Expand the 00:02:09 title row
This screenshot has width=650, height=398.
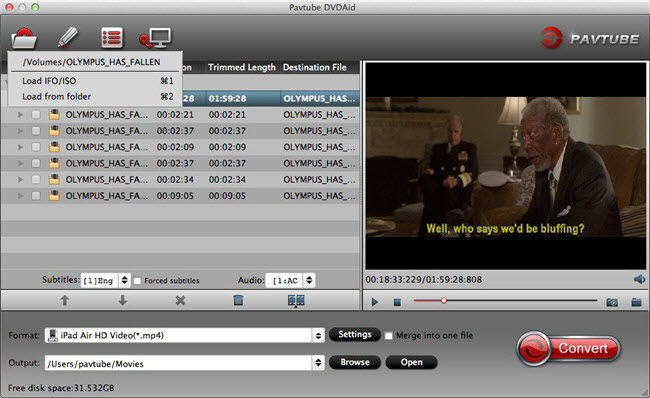tap(20, 147)
